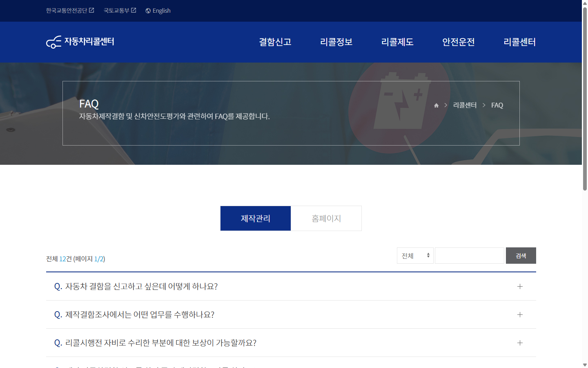Click the scrollbar down arrow
This screenshot has height=368, width=588.
click(x=585, y=365)
